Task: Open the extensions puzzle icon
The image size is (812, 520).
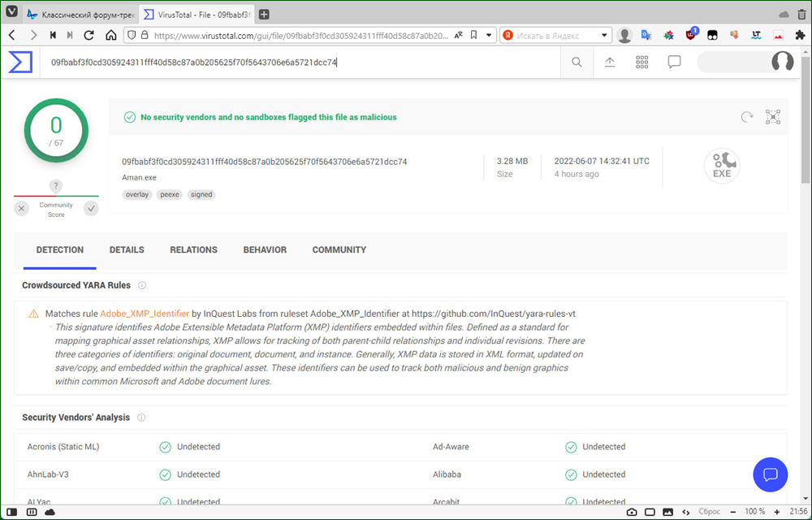Action: click(x=800, y=35)
